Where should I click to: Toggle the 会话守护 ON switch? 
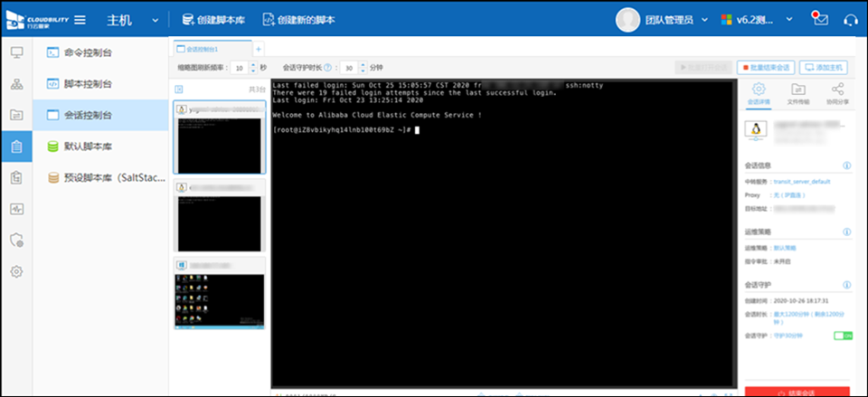(843, 336)
